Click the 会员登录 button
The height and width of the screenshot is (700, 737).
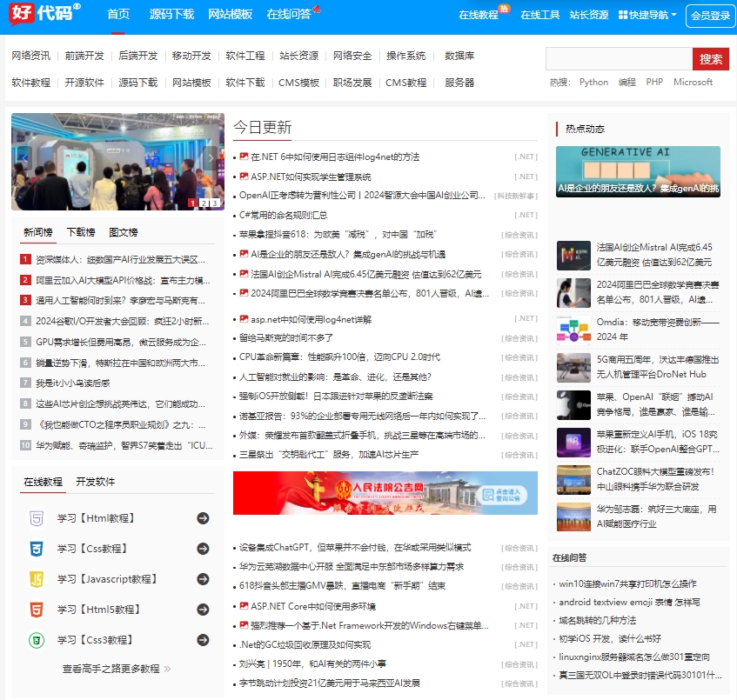tap(710, 16)
